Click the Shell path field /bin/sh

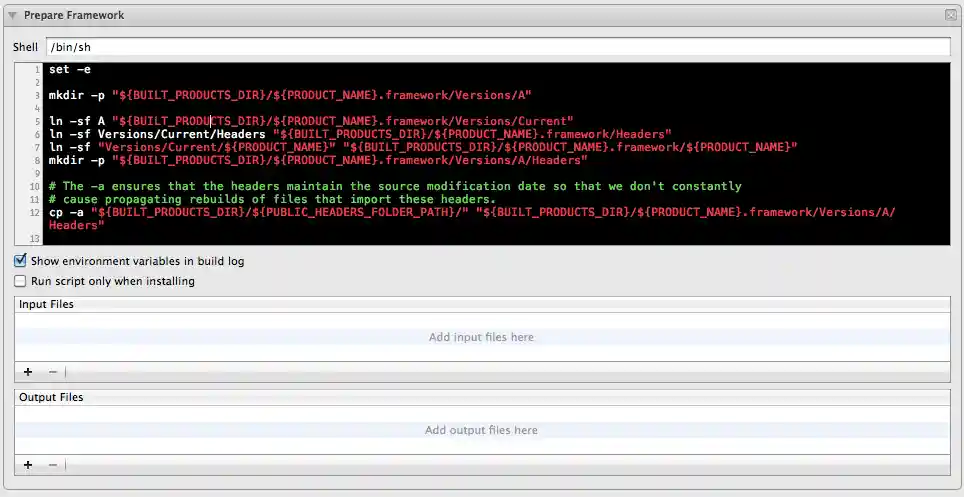coord(498,47)
